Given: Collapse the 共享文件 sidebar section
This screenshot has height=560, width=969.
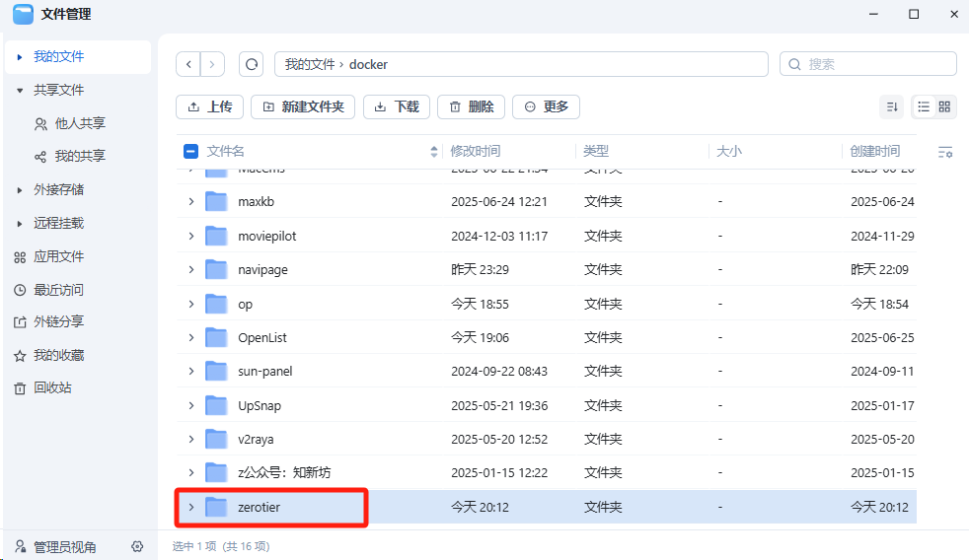Looking at the screenshot, I should (20, 91).
